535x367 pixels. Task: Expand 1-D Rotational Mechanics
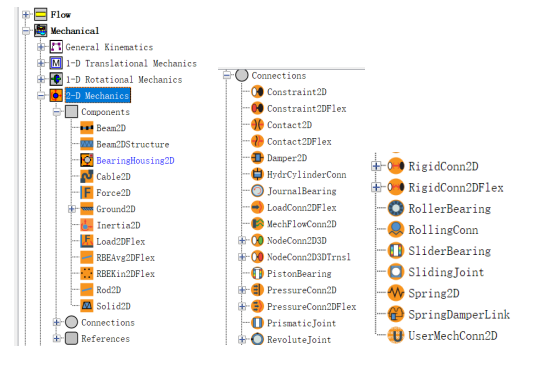click(41, 79)
